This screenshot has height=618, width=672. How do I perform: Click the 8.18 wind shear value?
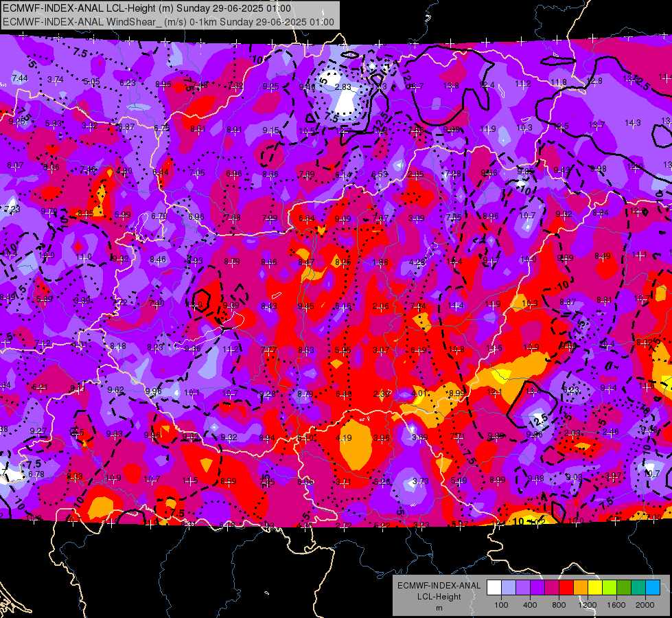pyautogui.click(x=118, y=345)
